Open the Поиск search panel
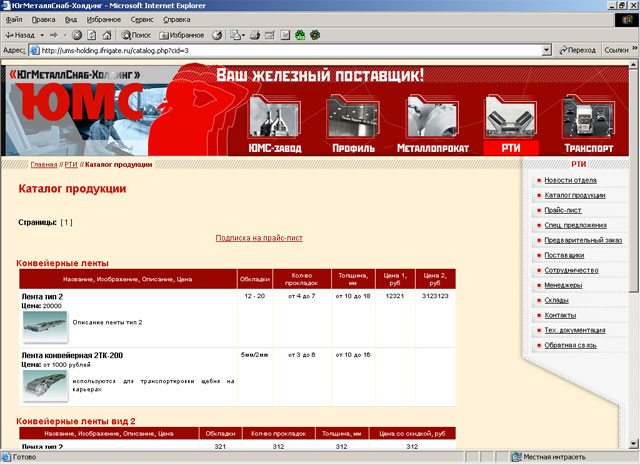 tap(136, 35)
